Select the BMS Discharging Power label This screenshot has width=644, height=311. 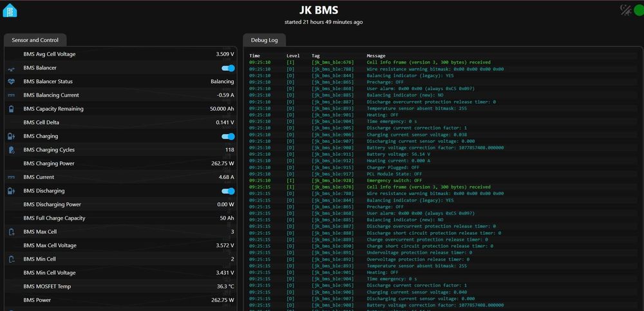point(52,205)
